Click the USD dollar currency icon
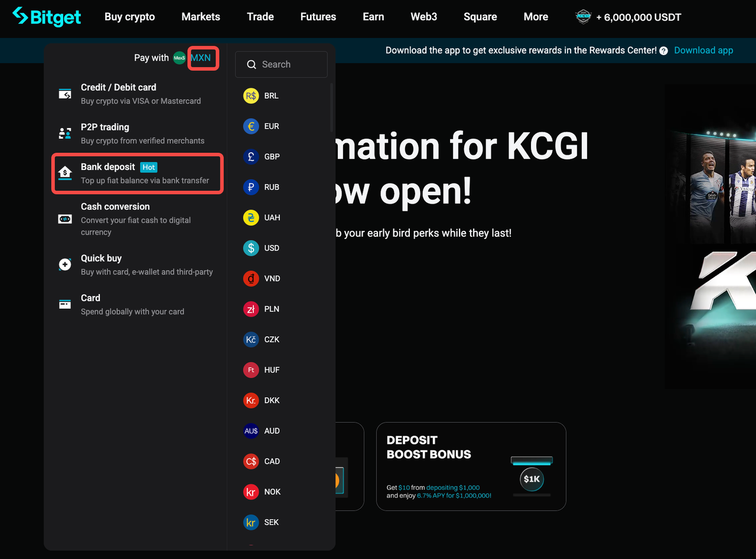Screen dimensions: 756x559 tap(251, 248)
